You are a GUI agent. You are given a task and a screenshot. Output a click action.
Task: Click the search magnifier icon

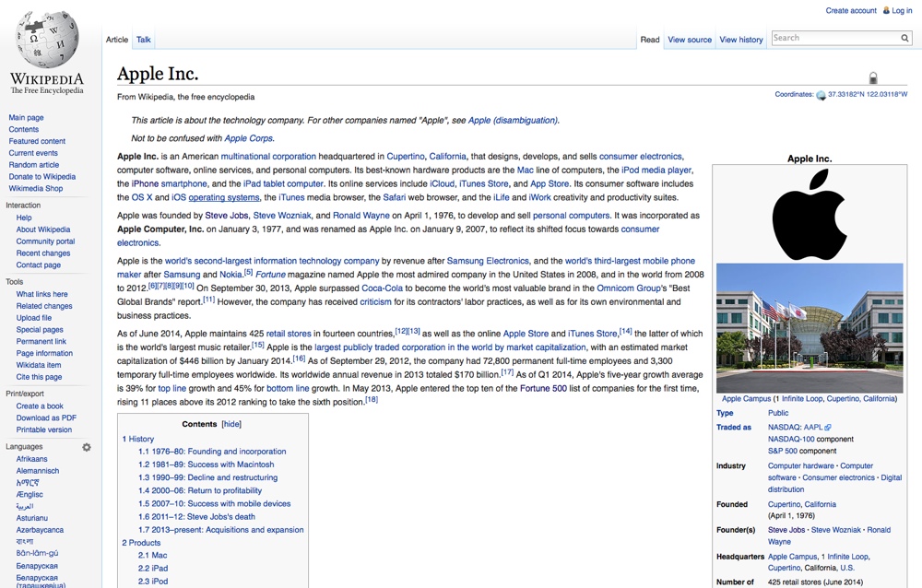tap(904, 38)
